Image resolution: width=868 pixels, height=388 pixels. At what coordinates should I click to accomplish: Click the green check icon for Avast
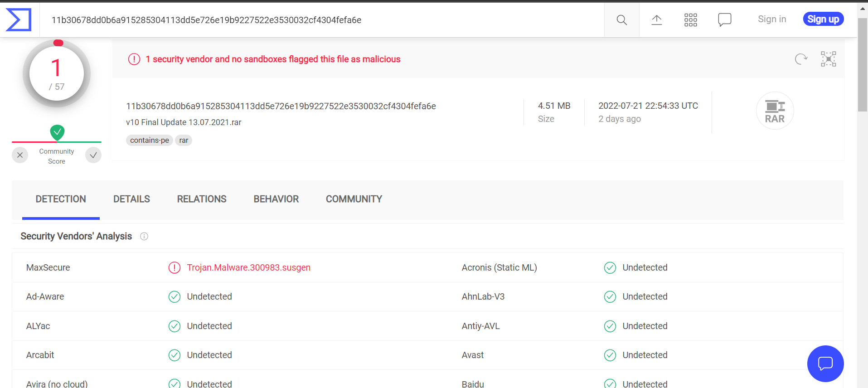point(610,355)
